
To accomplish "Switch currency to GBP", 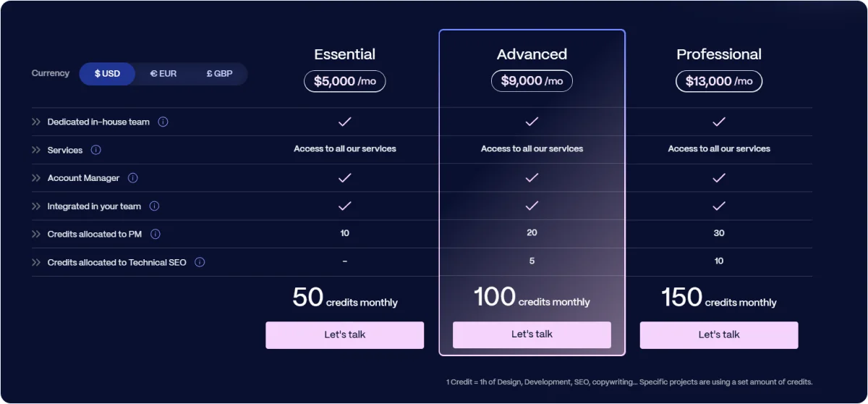I will 219,74.
